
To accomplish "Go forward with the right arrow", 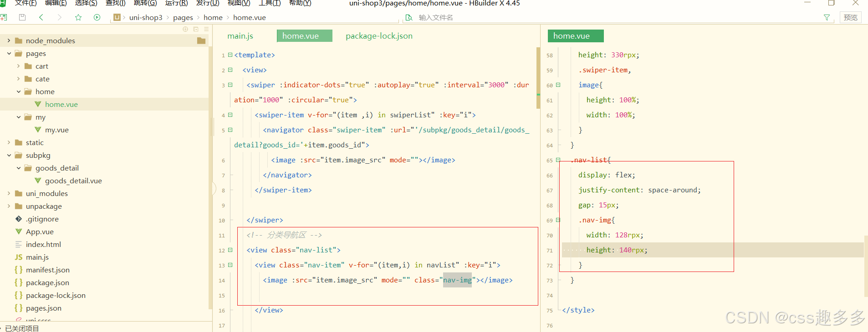I will pyautogui.click(x=59, y=17).
